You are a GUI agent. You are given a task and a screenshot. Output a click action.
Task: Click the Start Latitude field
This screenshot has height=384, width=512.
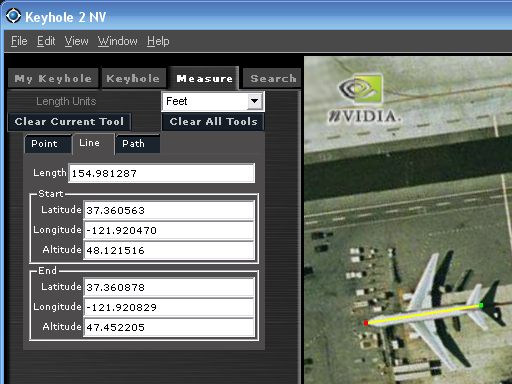tap(169, 210)
